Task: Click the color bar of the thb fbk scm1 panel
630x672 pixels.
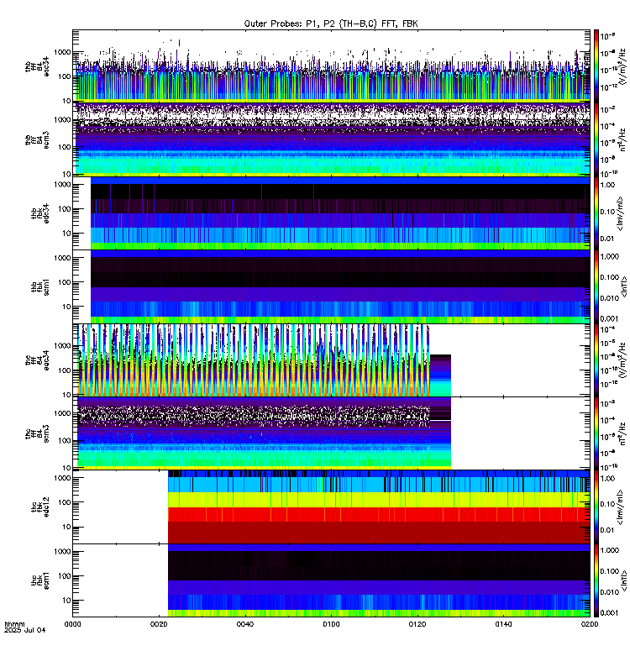Action: tap(596, 286)
